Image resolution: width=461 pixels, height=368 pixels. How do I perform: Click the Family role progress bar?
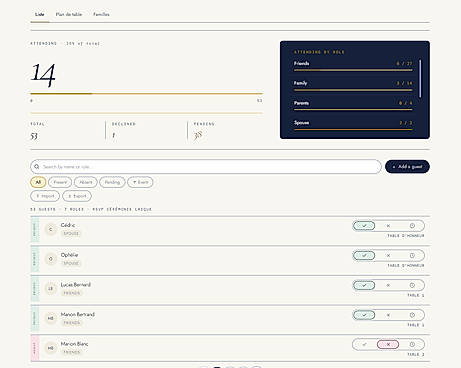[353, 90]
